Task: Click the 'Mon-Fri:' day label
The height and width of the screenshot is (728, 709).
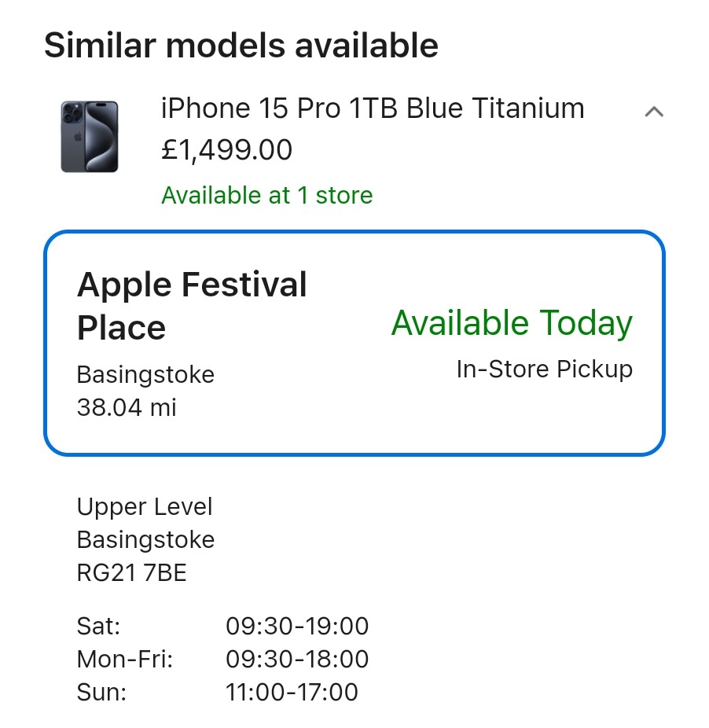Action: point(124,659)
